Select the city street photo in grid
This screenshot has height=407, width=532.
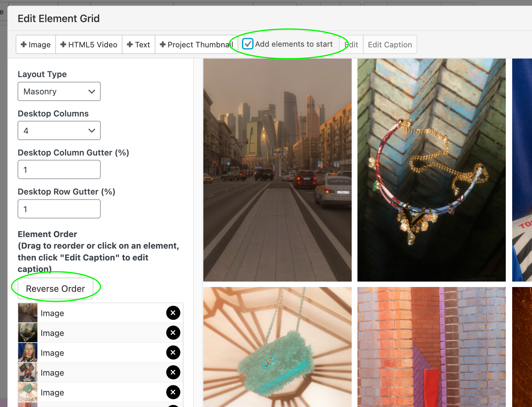pyautogui.click(x=277, y=170)
